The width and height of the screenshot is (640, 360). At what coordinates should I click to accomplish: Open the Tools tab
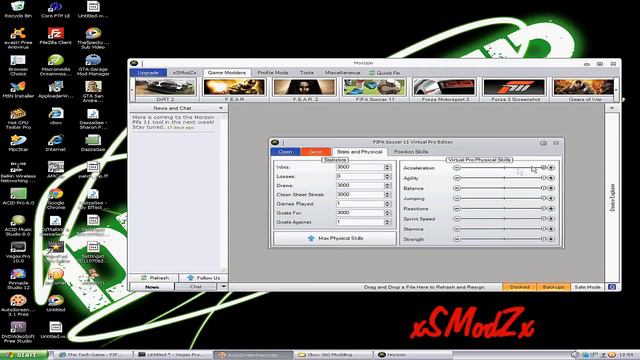tap(307, 73)
